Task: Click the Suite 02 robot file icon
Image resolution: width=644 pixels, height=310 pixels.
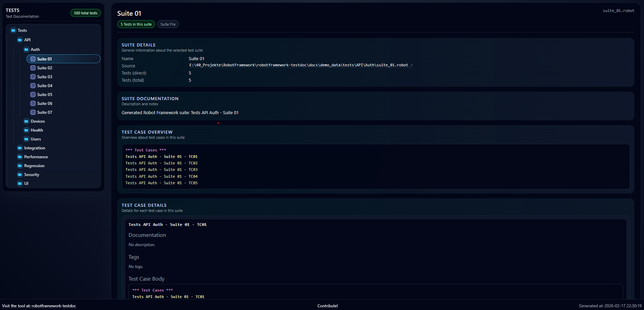Action: pyautogui.click(x=33, y=68)
